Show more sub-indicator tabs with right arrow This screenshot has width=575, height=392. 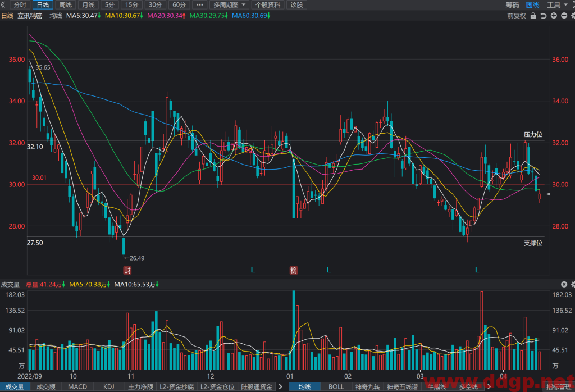coord(281,386)
